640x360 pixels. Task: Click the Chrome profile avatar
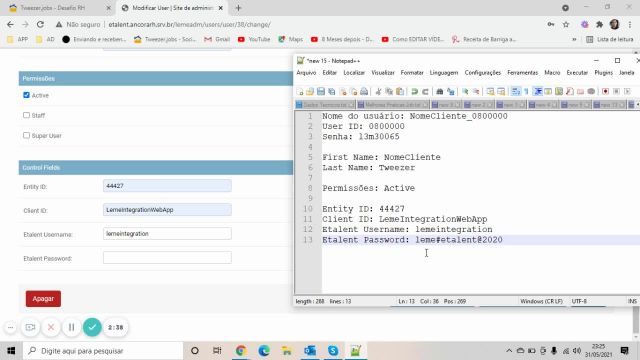[614, 24]
